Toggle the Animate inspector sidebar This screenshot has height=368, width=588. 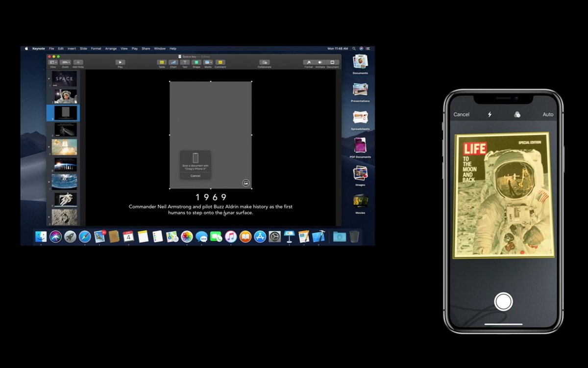[x=320, y=62]
